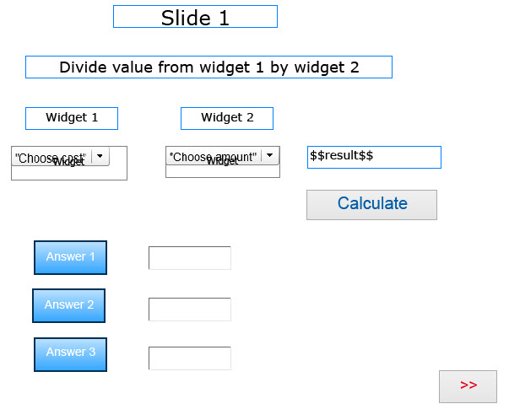Click the input box beside Answer 2
This screenshot has width=509, height=420.
click(x=190, y=310)
